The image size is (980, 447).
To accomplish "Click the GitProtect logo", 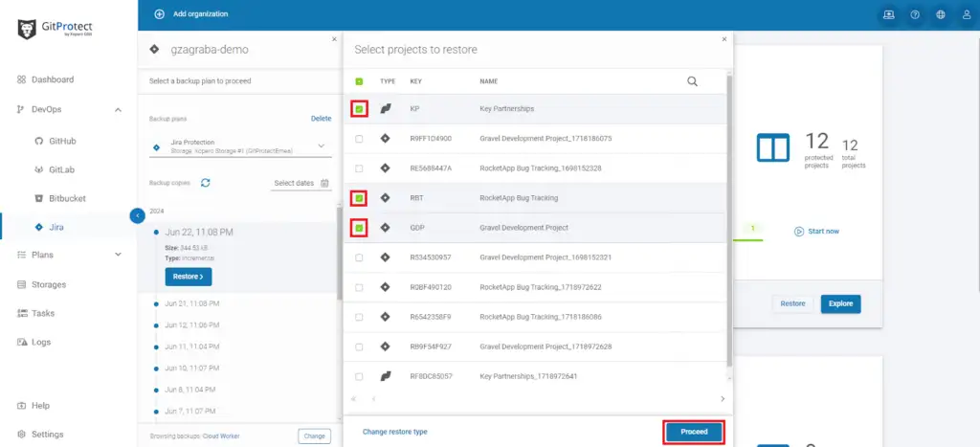I will (x=55, y=30).
